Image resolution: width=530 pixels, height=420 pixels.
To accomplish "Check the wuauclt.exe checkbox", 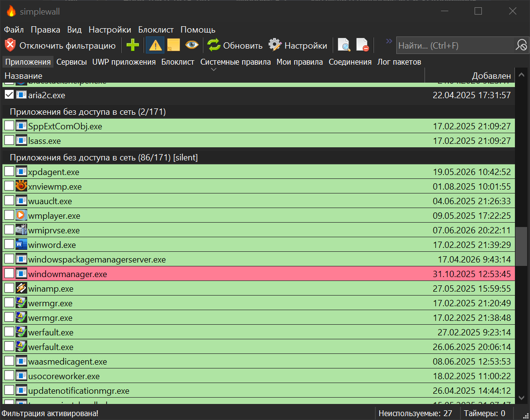I will (9, 201).
